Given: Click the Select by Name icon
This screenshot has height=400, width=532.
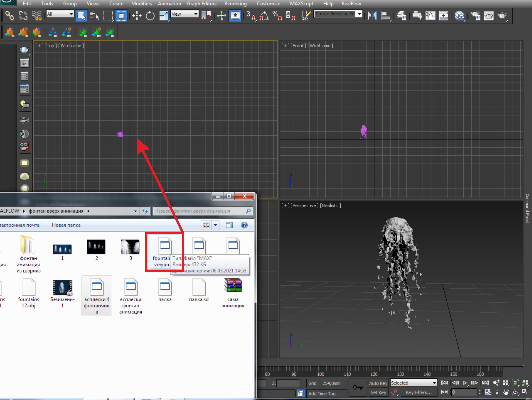Looking at the screenshot, I should tap(94, 16).
